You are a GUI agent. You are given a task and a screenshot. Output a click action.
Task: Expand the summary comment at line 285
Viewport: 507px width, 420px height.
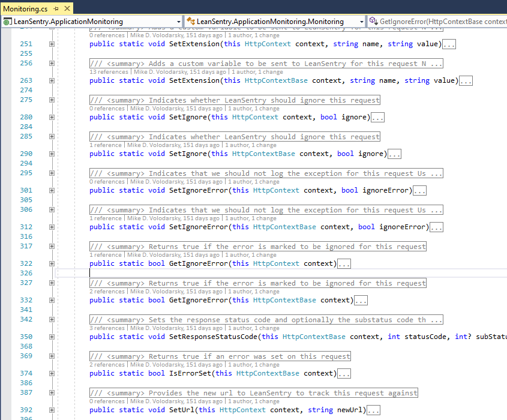click(x=52, y=136)
